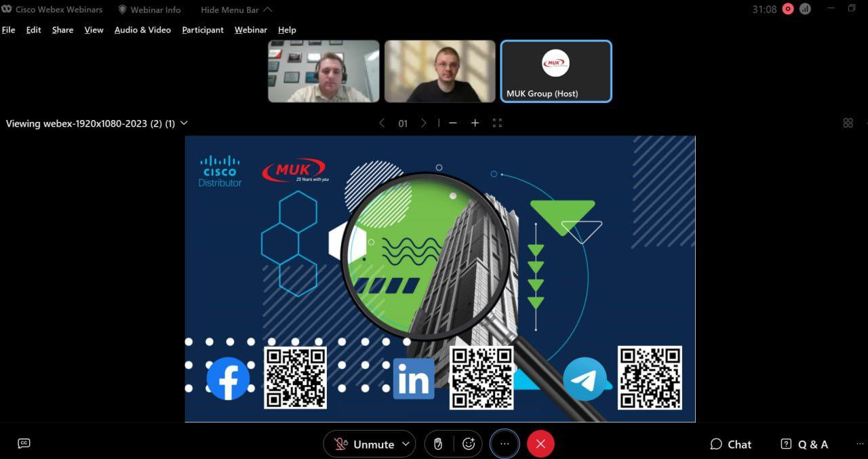Open the Share menu
The width and height of the screenshot is (868, 459).
pyautogui.click(x=62, y=30)
